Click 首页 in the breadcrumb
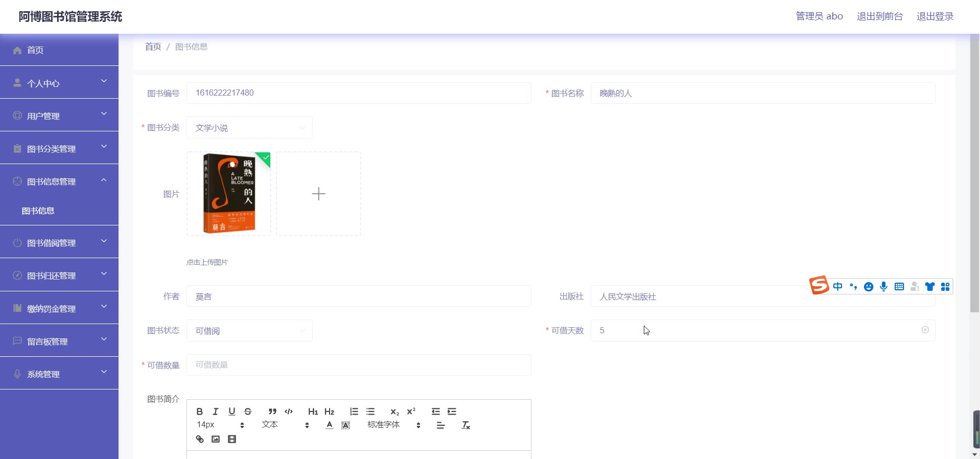 tap(153, 47)
